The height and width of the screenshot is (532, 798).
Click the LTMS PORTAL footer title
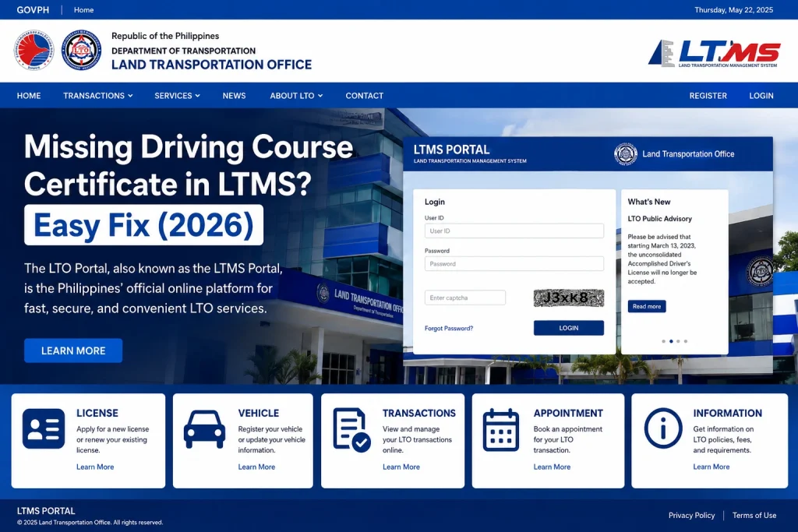pos(46,511)
